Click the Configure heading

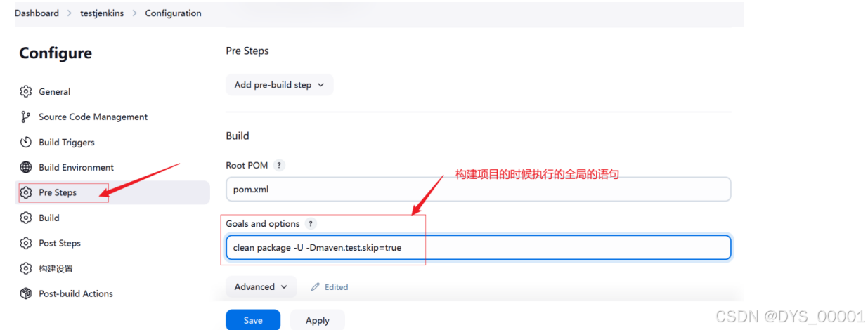click(x=56, y=53)
